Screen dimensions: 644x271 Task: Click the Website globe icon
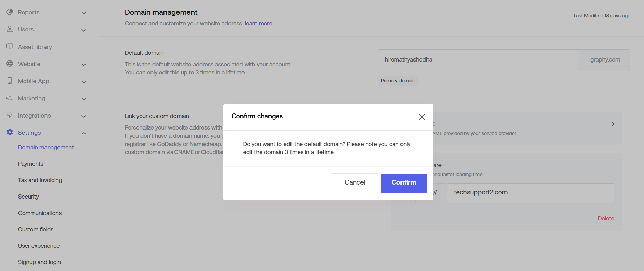tap(10, 64)
